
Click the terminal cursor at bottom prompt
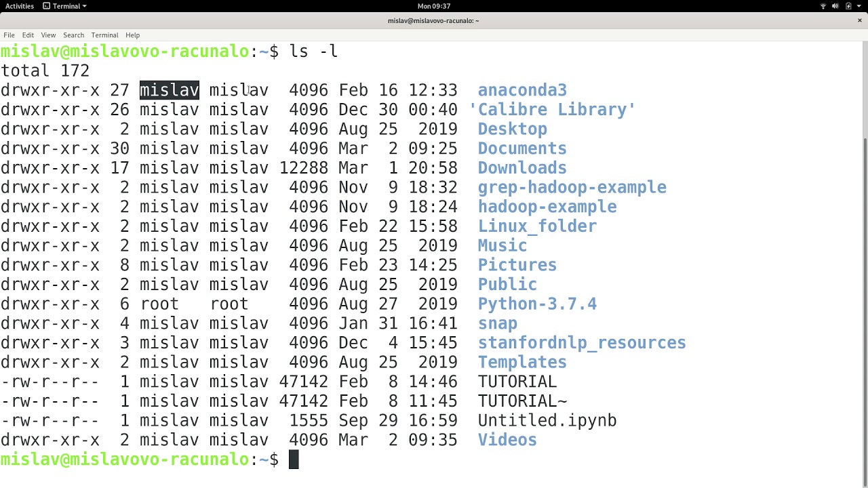click(294, 460)
